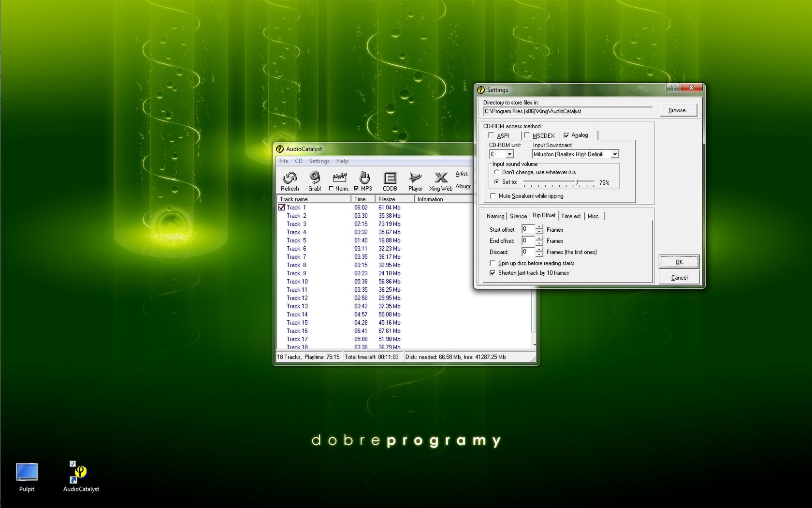Viewport: 812px width, 508px height.
Task: Select the "Set to:" volume radio button
Action: tap(496, 182)
